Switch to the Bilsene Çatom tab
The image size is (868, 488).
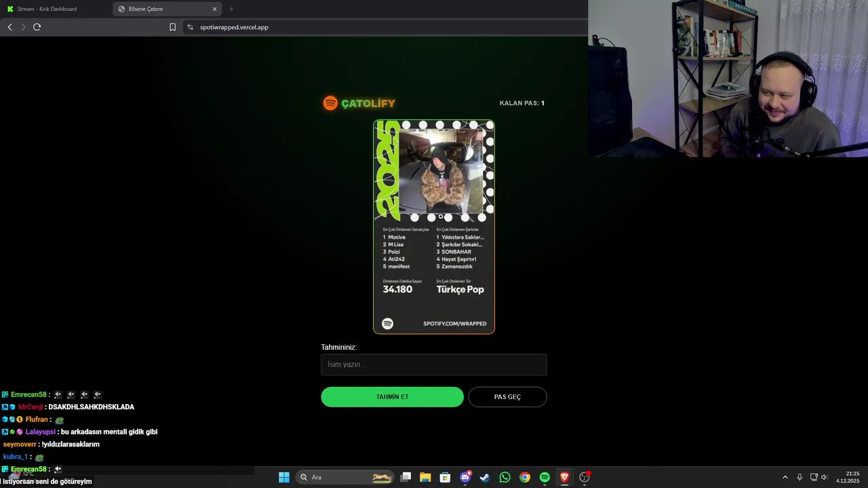point(167,9)
